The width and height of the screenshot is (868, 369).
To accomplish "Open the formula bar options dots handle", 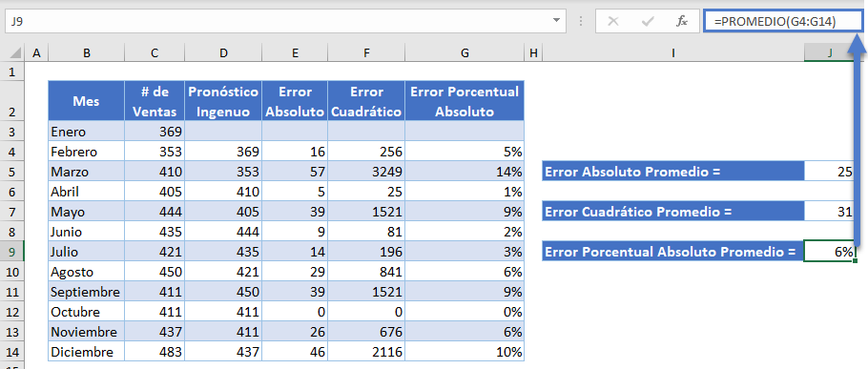I will tap(581, 22).
